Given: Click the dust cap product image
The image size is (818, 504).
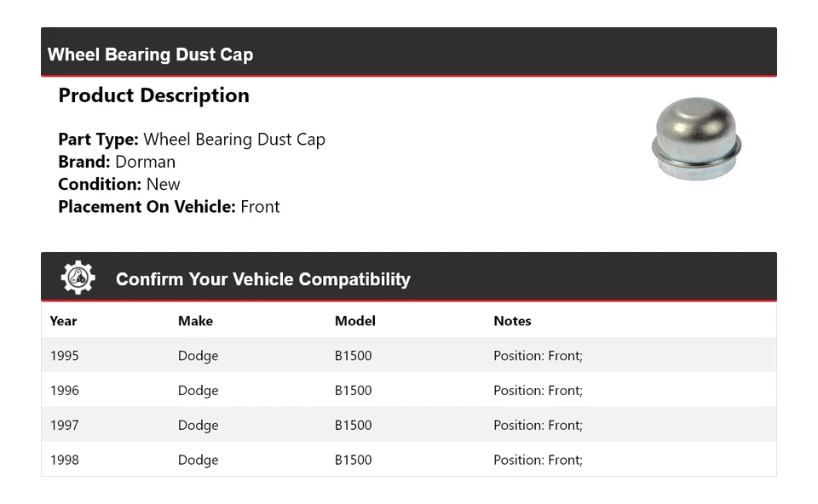Looking at the screenshot, I should pyautogui.click(x=696, y=139).
